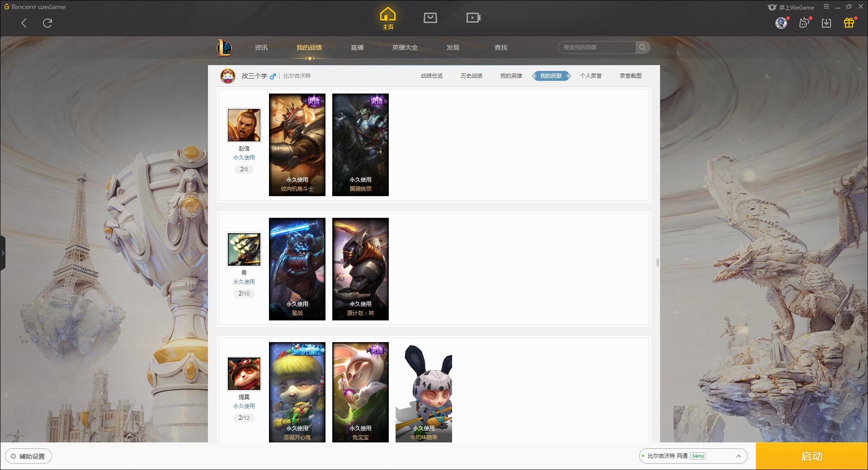Click the 34ms latency indicator

pos(698,456)
